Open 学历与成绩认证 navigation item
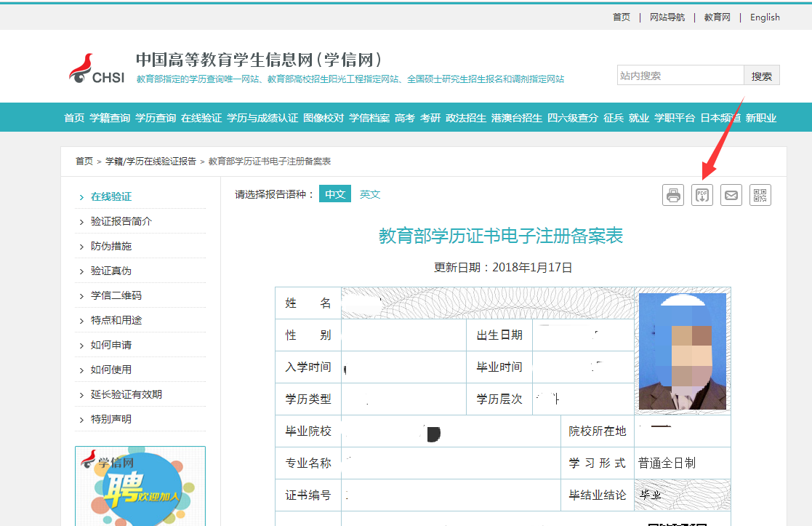The width and height of the screenshot is (812, 526). pyautogui.click(x=262, y=118)
